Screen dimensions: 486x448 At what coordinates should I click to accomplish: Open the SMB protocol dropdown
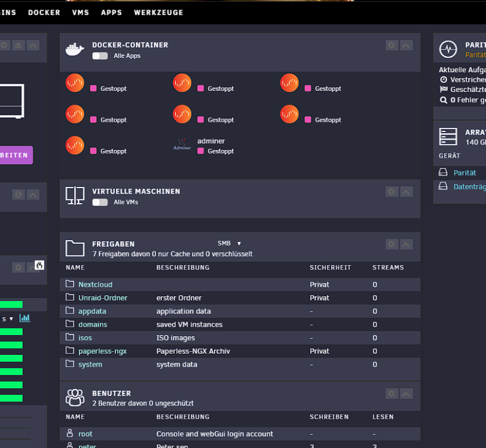(230, 244)
